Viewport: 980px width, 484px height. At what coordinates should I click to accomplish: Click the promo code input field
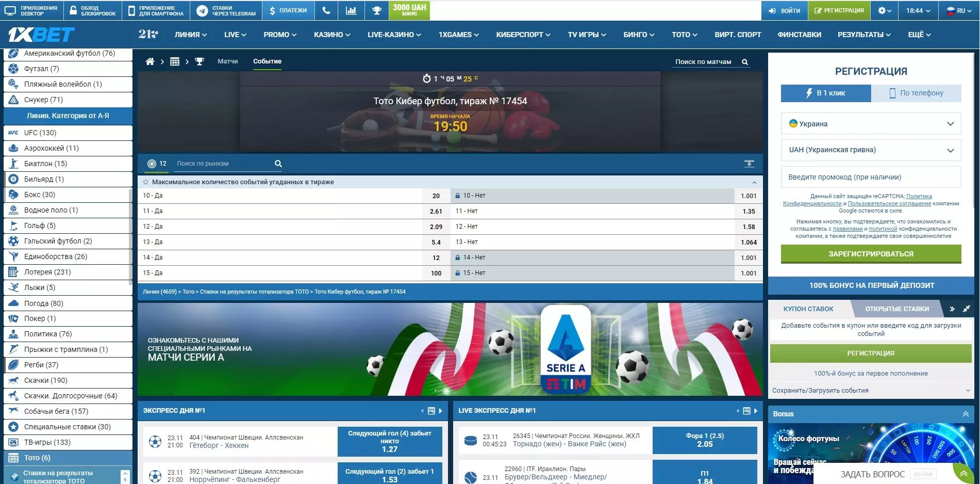pyautogui.click(x=870, y=177)
